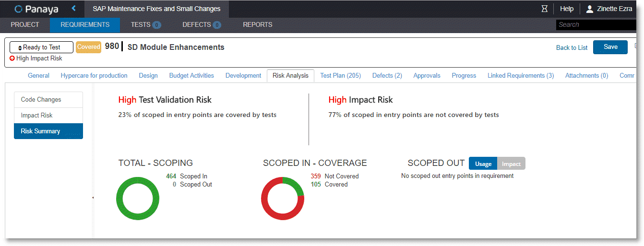The height and width of the screenshot is (246, 644).
Task: Click the Panaya logo icon
Action: tap(19, 9)
